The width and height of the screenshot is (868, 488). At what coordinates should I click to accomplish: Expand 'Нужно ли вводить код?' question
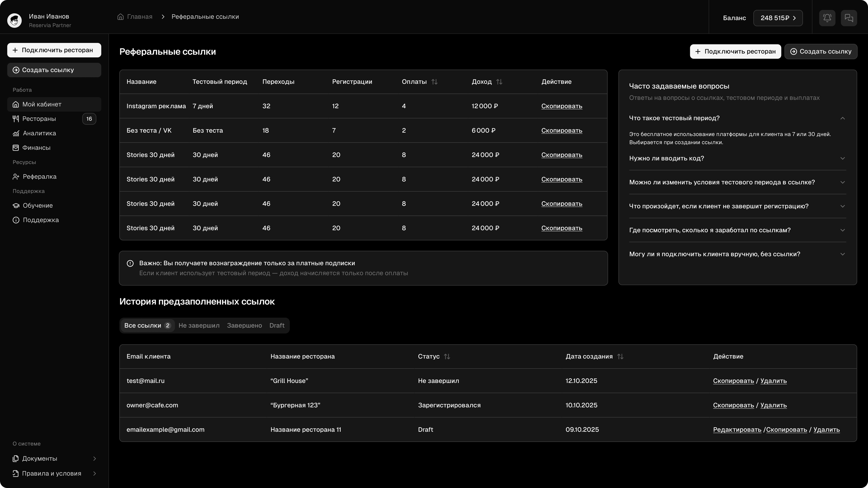(842, 158)
